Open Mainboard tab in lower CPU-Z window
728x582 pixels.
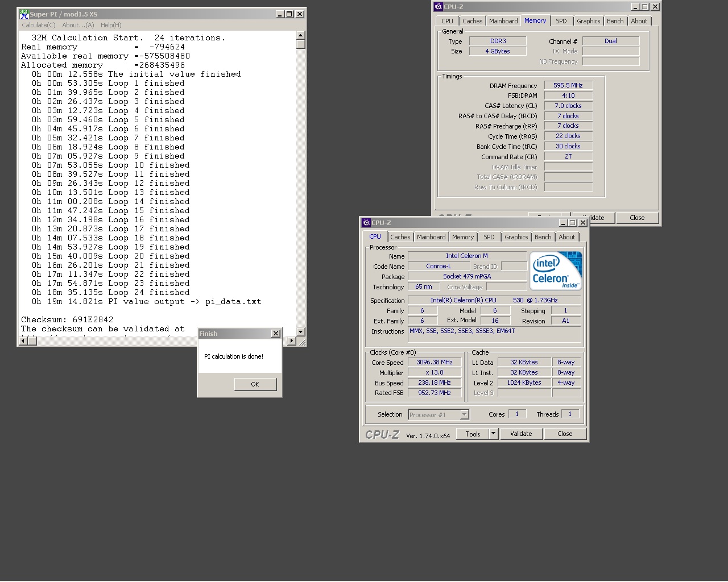(431, 237)
